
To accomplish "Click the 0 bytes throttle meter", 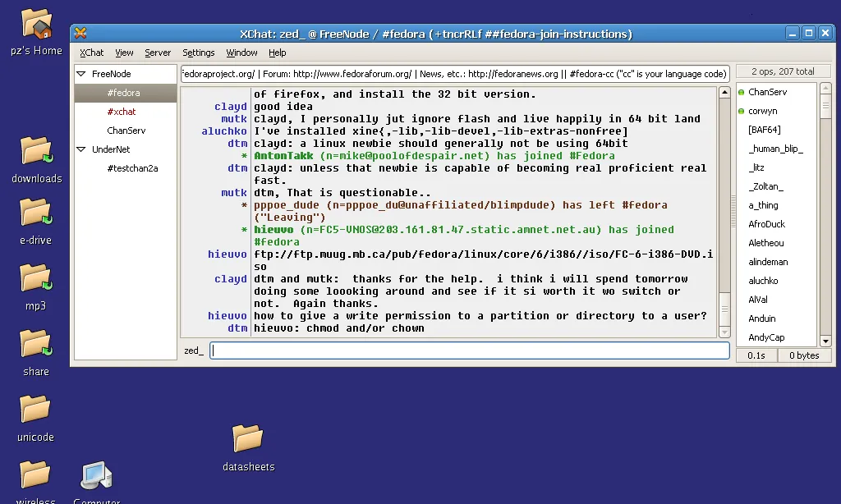I will [804, 355].
